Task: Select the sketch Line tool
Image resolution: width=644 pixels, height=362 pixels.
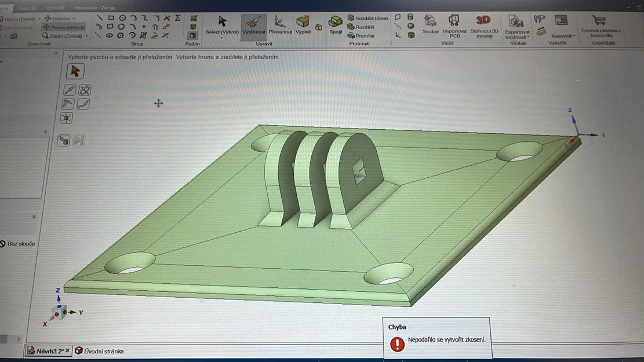Action: point(100,18)
